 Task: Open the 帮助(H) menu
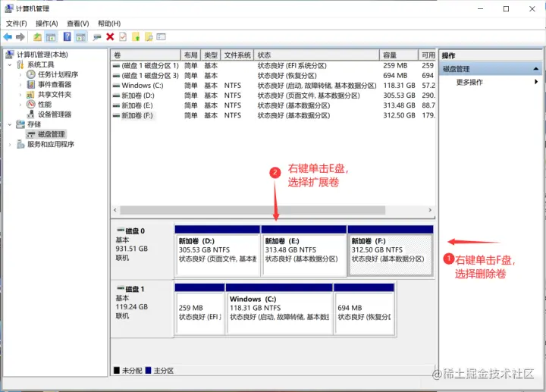[x=109, y=24]
